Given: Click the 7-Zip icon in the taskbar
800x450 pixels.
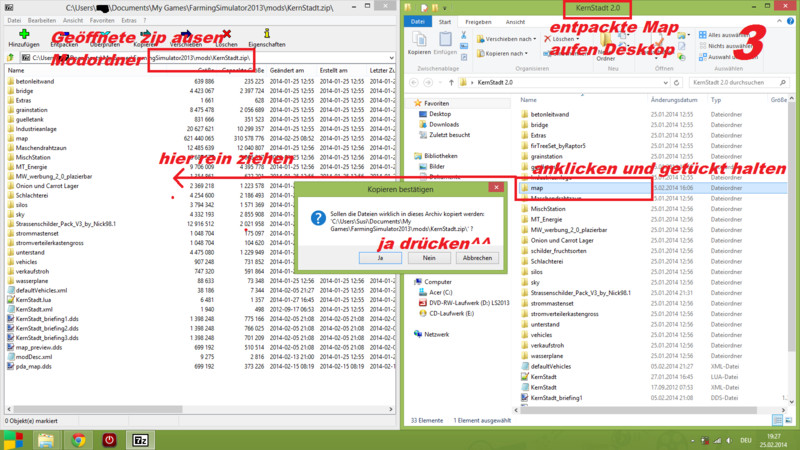Looking at the screenshot, I should pyautogui.click(x=141, y=438).
